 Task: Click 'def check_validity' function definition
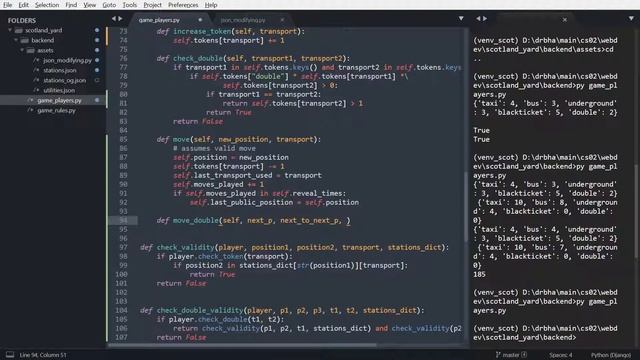tap(177, 247)
